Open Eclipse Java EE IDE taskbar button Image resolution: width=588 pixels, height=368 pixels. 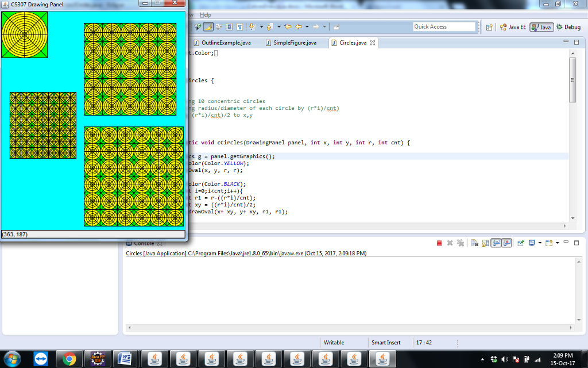98,359
